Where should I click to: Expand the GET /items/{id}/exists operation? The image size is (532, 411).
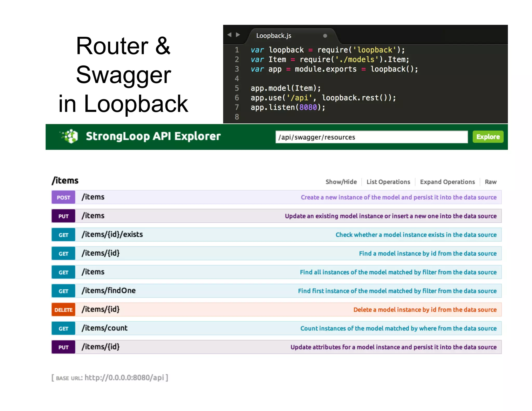click(x=112, y=234)
